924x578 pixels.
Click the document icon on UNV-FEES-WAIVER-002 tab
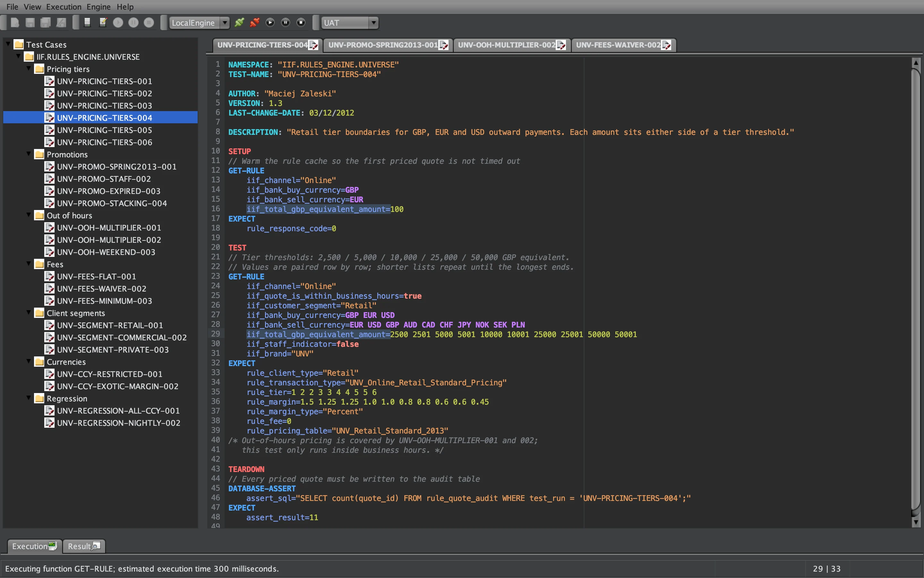click(666, 45)
